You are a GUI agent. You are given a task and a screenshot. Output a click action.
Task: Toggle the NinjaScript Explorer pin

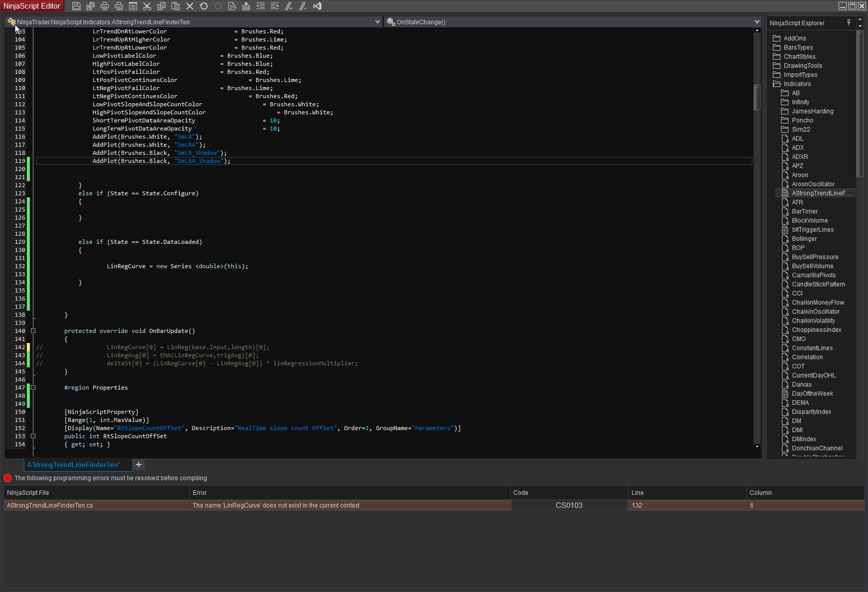(x=849, y=22)
